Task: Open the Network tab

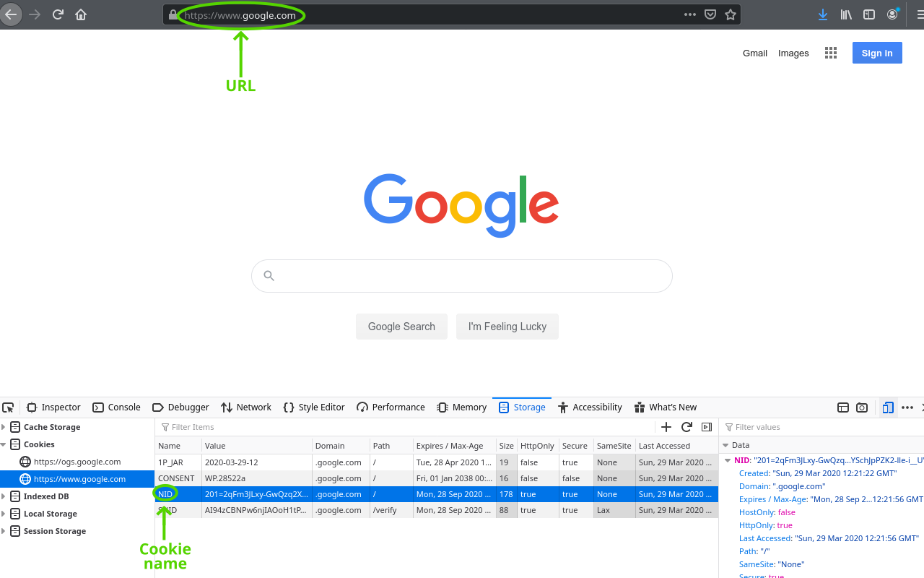Action: point(246,407)
